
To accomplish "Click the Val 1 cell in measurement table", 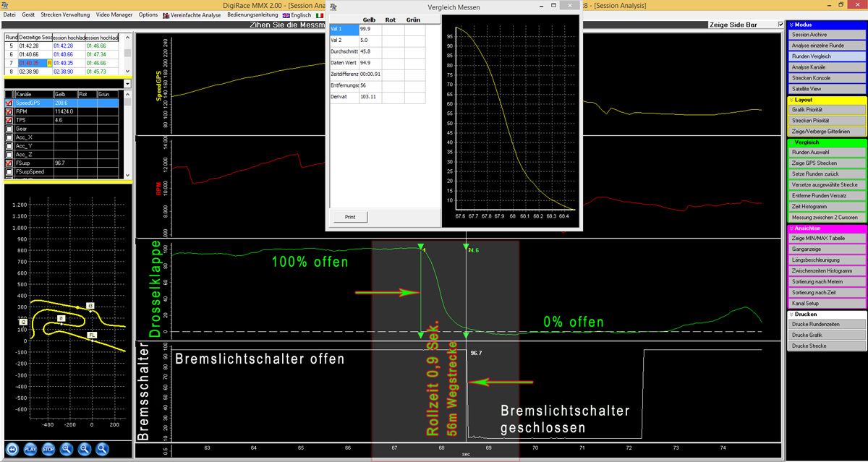I will (x=344, y=30).
